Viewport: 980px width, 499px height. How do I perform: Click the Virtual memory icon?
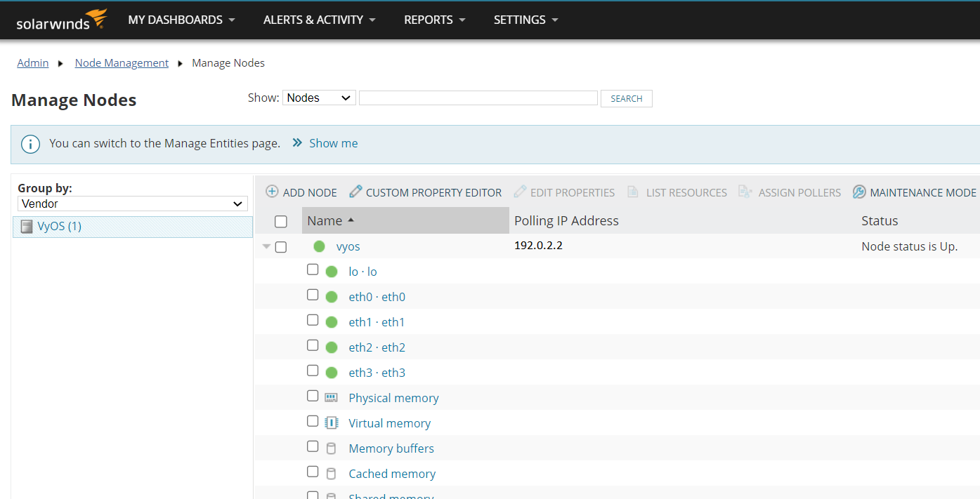tap(331, 423)
